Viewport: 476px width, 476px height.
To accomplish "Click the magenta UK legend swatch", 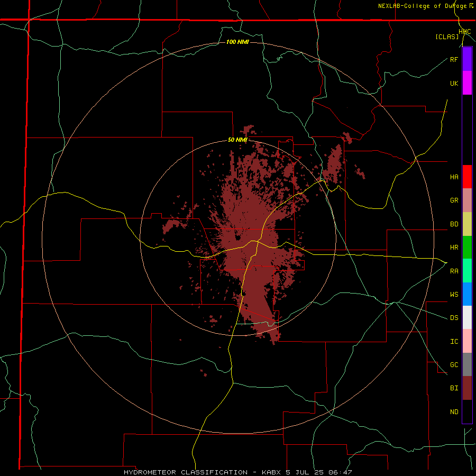I will tap(467, 83).
